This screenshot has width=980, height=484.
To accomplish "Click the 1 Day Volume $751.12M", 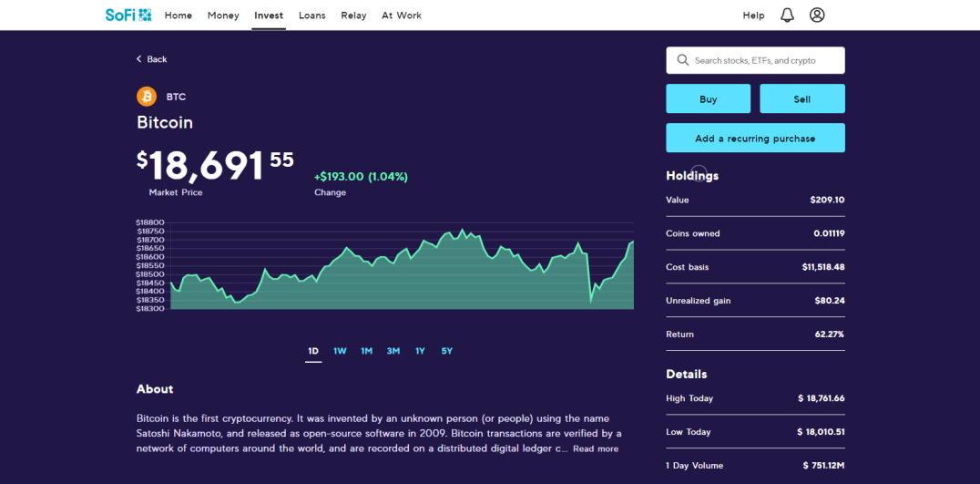I will point(823,466).
